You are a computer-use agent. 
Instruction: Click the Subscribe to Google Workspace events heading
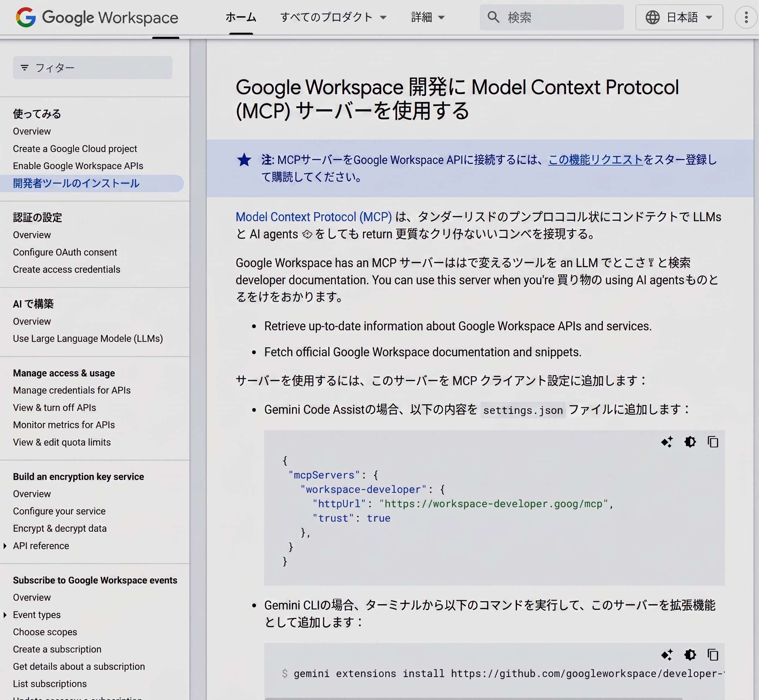click(95, 580)
